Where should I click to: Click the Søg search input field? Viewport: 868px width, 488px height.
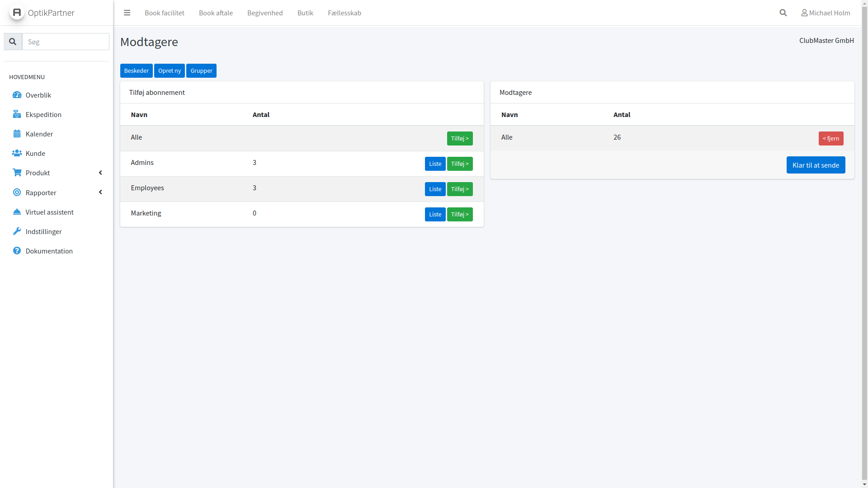coord(66,42)
